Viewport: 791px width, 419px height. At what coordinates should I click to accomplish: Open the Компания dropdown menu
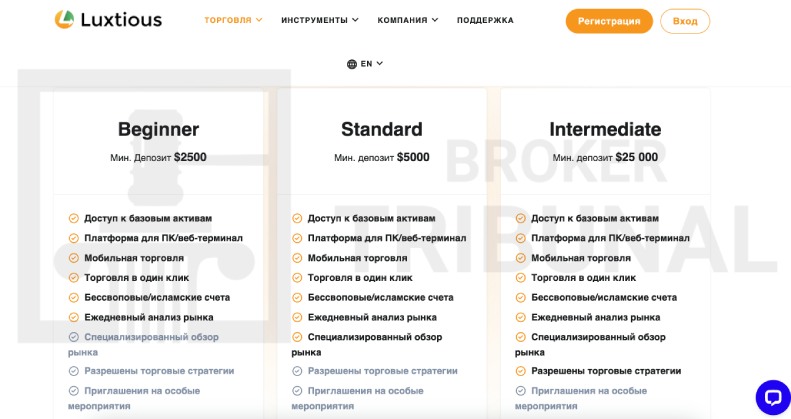[408, 20]
